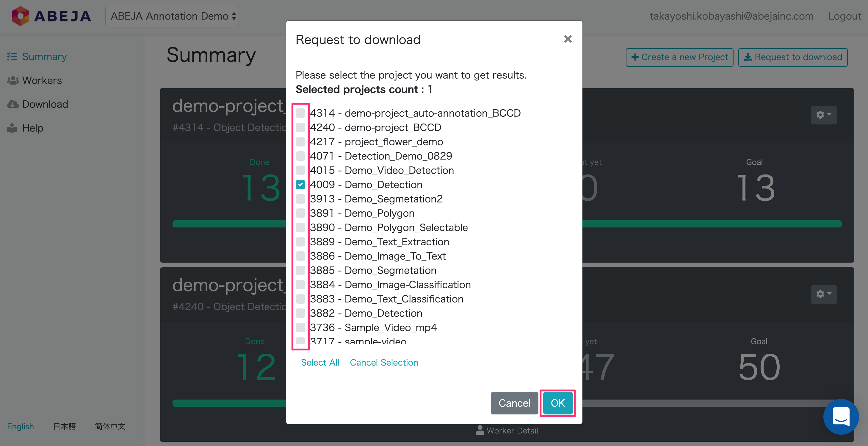Click Cancel Selection link
The height and width of the screenshot is (446, 868).
pos(384,362)
